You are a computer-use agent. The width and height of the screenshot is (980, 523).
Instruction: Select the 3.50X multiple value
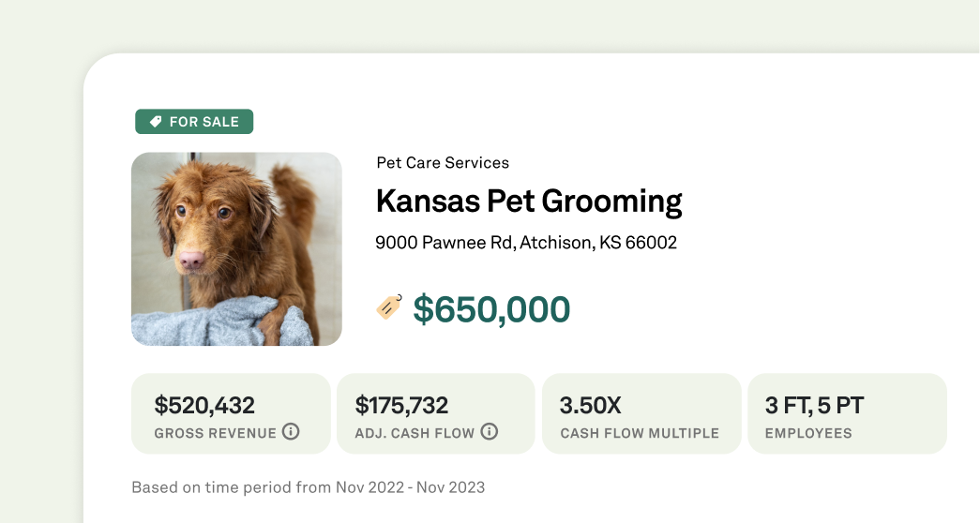coord(591,406)
